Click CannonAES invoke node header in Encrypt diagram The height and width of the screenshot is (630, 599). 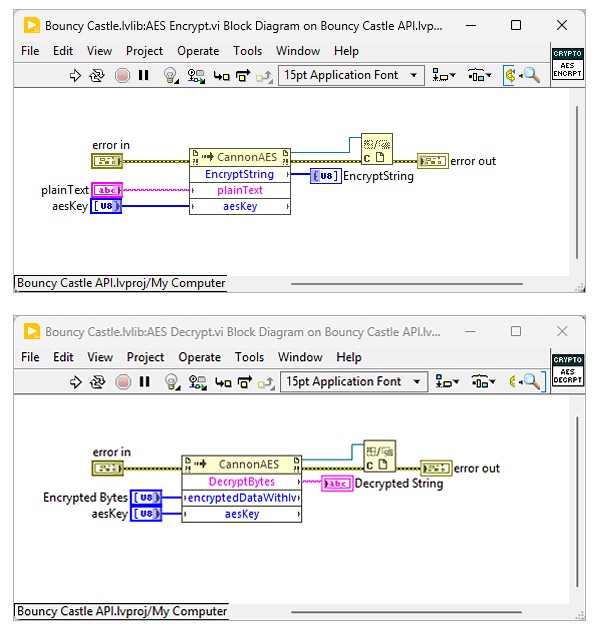coord(240,157)
